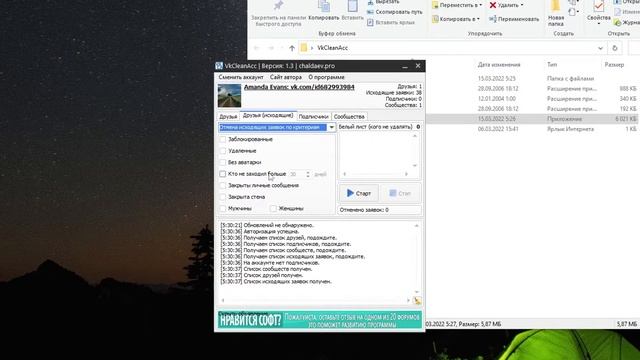
Task: Click the Back arrow in Explorer
Action: click(257, 48)
